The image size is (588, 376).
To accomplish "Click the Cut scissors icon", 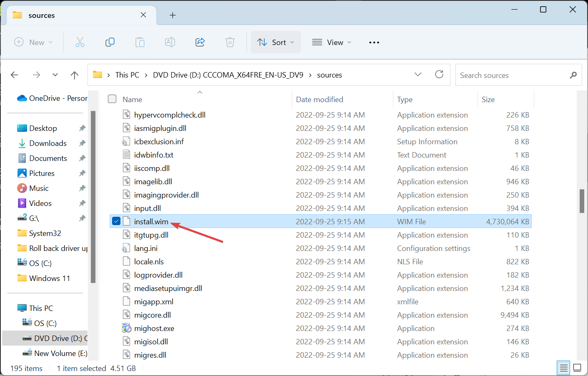I will 80,42.
